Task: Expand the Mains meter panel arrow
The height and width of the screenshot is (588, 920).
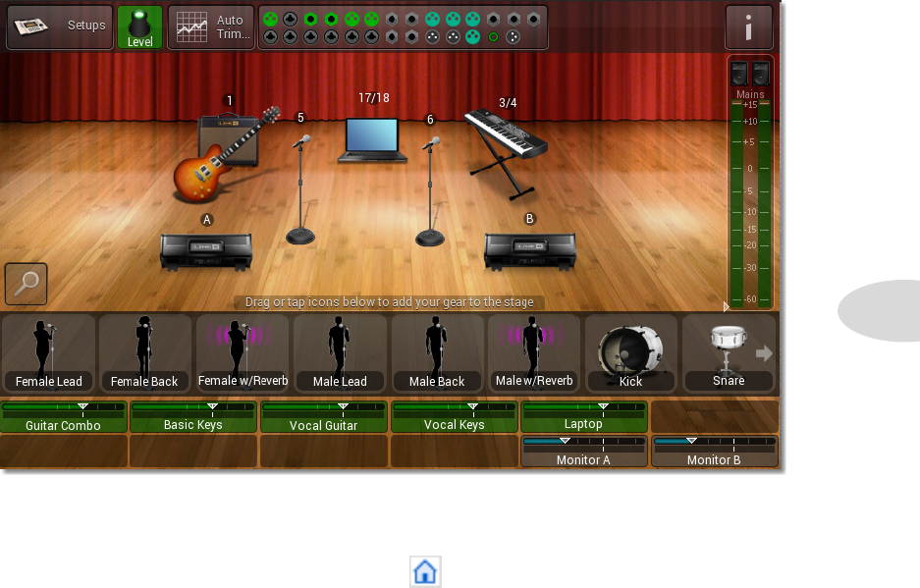Action: click(726, 307)
